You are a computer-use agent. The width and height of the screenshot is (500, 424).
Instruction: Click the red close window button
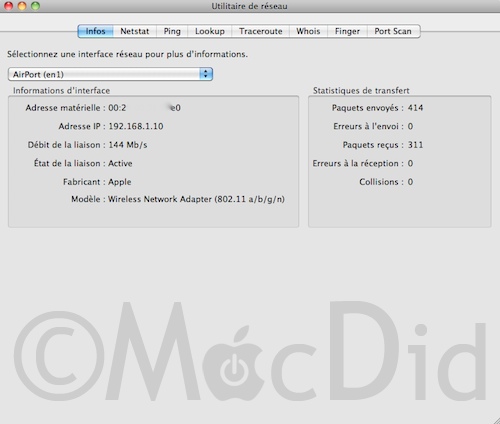click(x=8, y=6)
